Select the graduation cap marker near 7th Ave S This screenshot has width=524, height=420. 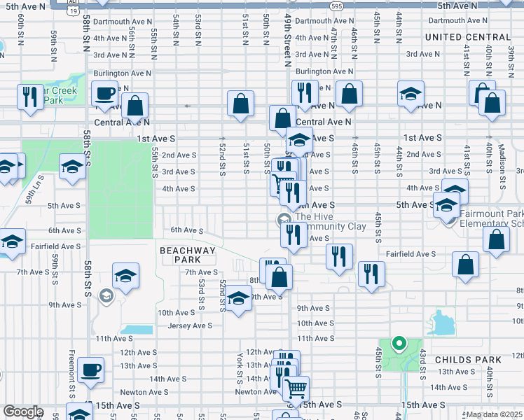pos(125,276)
